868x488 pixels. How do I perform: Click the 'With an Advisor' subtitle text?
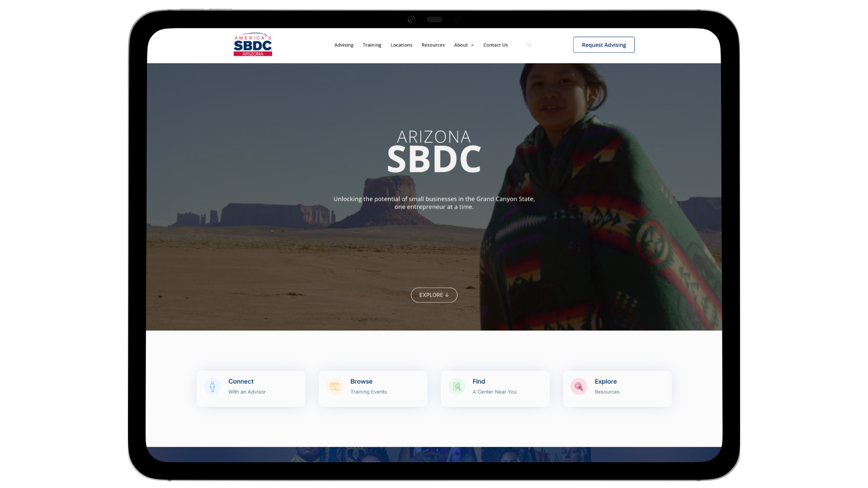247,392
